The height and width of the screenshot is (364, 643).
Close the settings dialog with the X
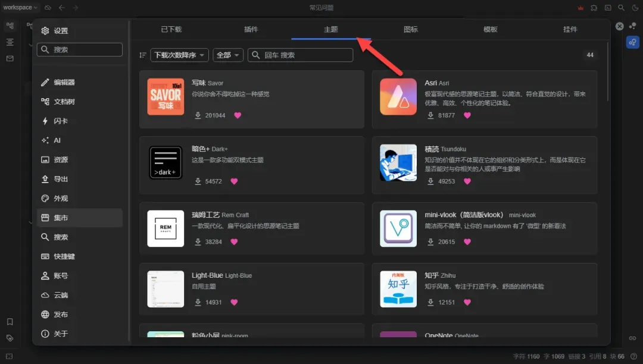[620, 26]
